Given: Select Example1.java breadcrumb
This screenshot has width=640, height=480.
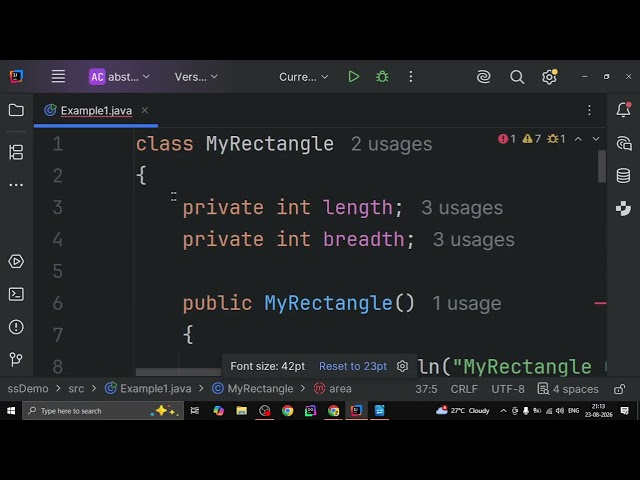Looking at the screenshot, I should pos(148,389).
